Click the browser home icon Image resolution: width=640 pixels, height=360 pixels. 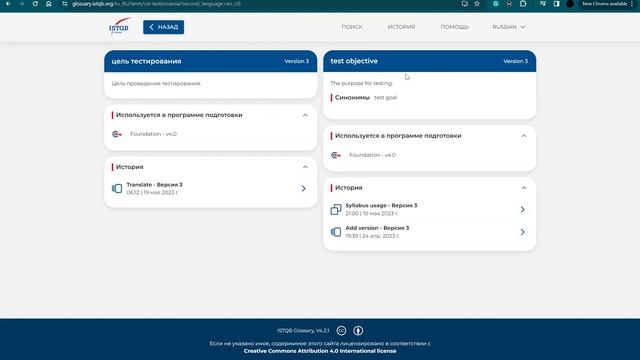pos(49,4)
